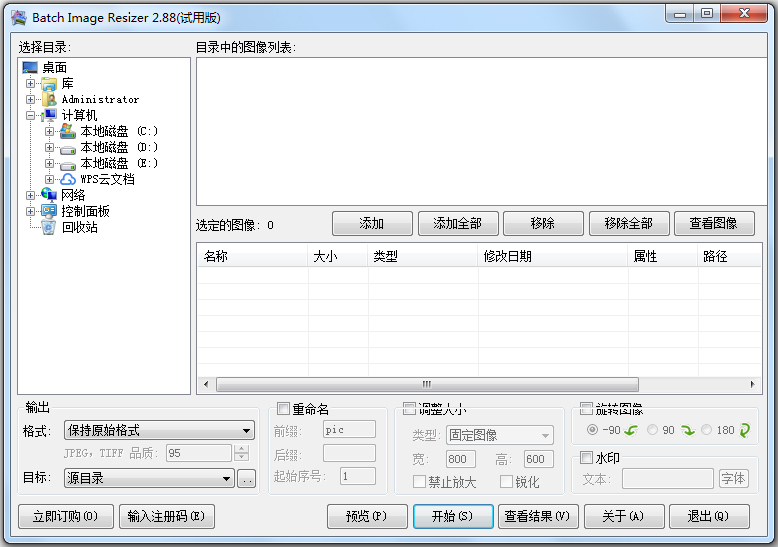This screenshot has width=778, height=547.
Task: Click 输入注册码(E) register button
Action: (x=167, y=517)
